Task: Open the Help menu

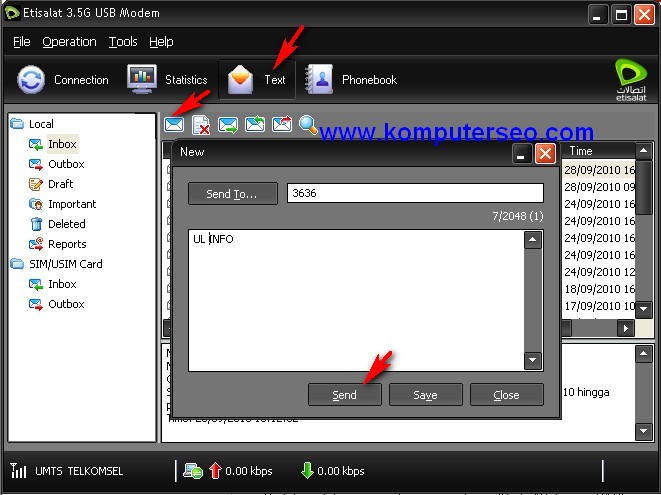Action: (x=161, y=42)
